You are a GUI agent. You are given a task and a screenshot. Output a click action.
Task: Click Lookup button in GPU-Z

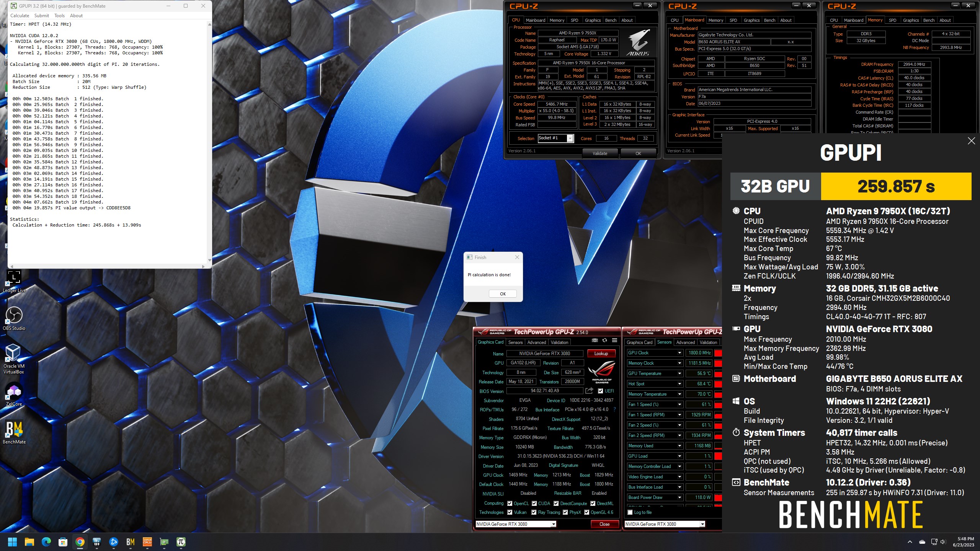click(601, 354)
